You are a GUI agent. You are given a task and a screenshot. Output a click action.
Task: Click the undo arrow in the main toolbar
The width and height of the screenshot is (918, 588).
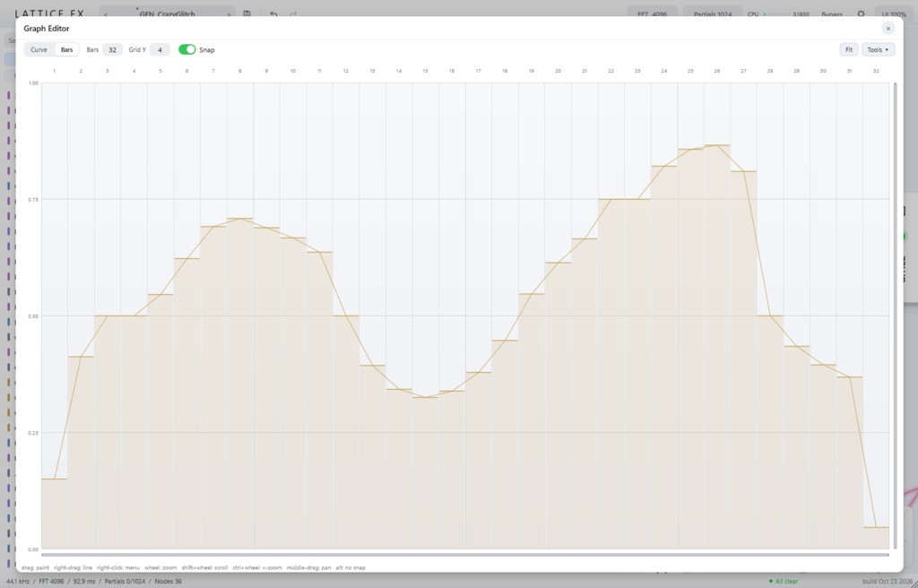point(273,13)
